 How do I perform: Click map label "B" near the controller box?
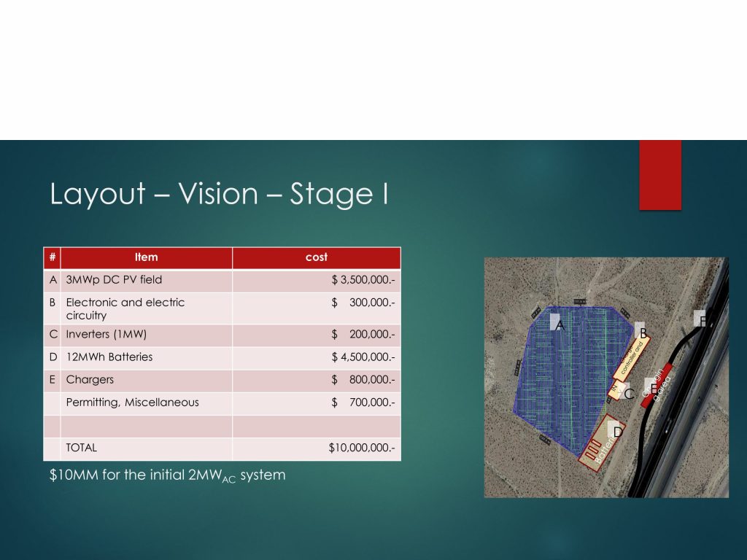(643, 333)
